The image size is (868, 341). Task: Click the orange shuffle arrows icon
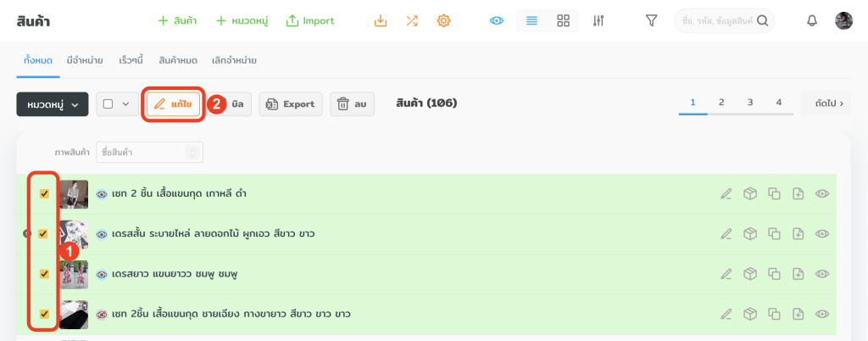tap(412, 20)
